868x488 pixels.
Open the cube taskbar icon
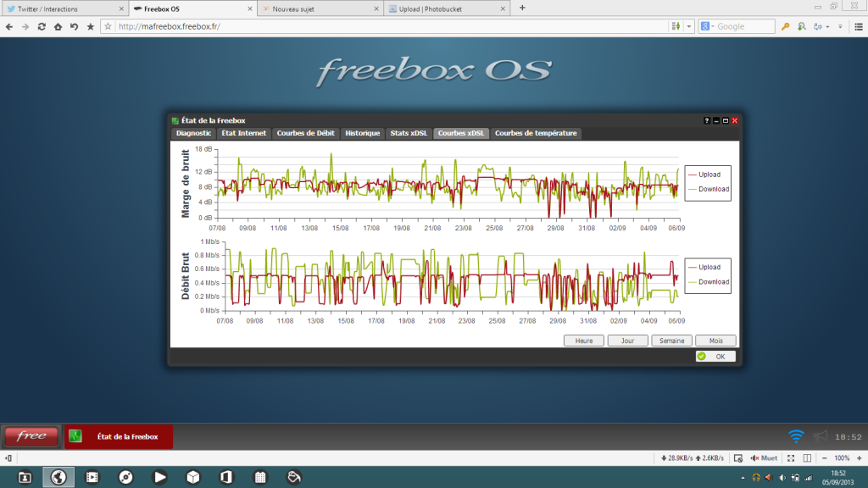click(x=193, y=477)
